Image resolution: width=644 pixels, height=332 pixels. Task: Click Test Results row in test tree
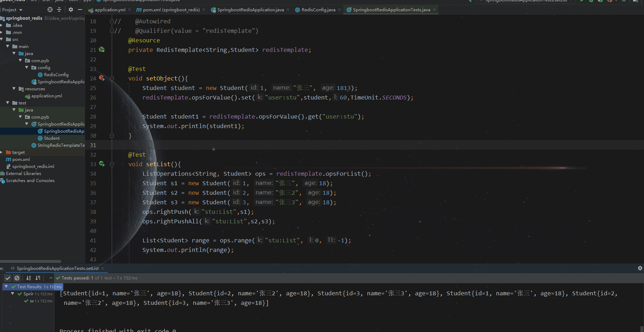(33, 286)
